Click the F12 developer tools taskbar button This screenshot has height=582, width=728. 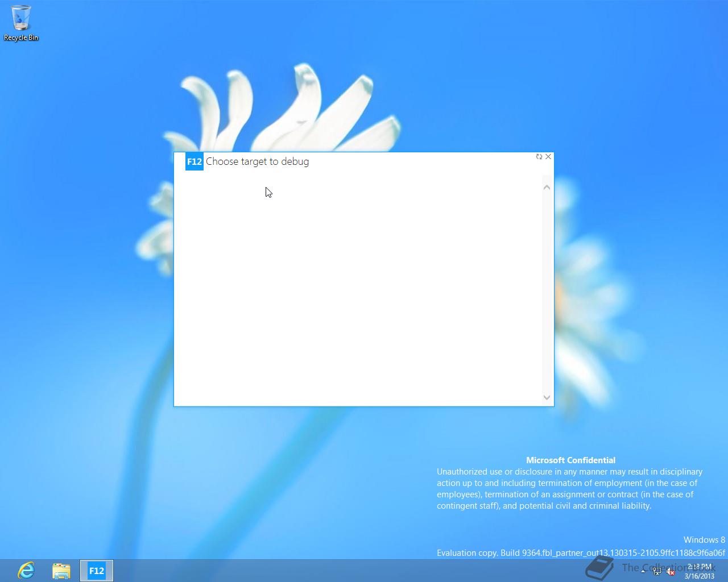97,571
